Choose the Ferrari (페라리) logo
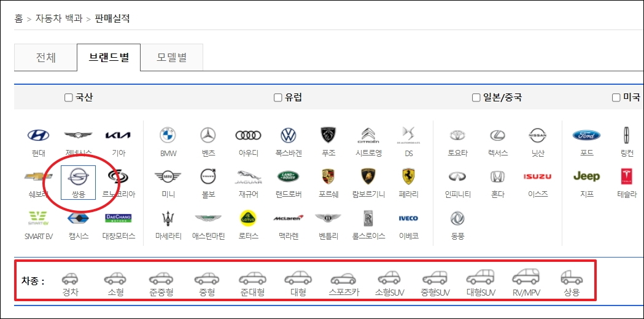The image size is (644, 319). pos(408,177)
